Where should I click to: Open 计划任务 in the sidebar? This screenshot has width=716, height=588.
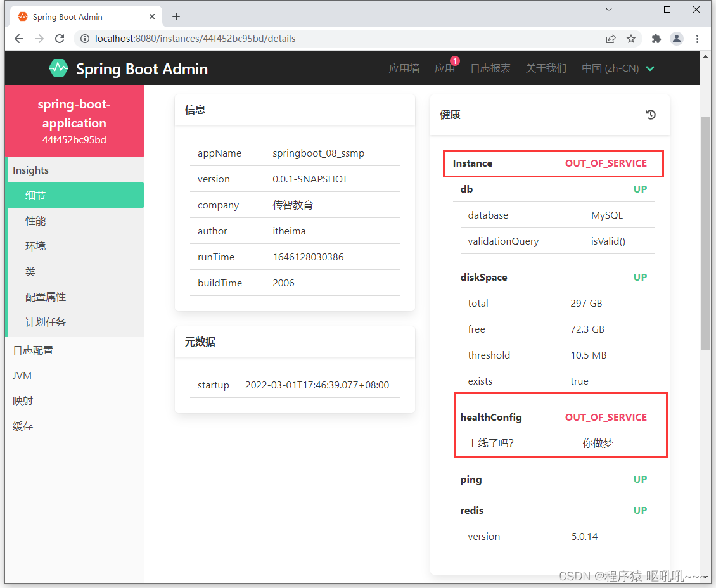click(75, 323)
